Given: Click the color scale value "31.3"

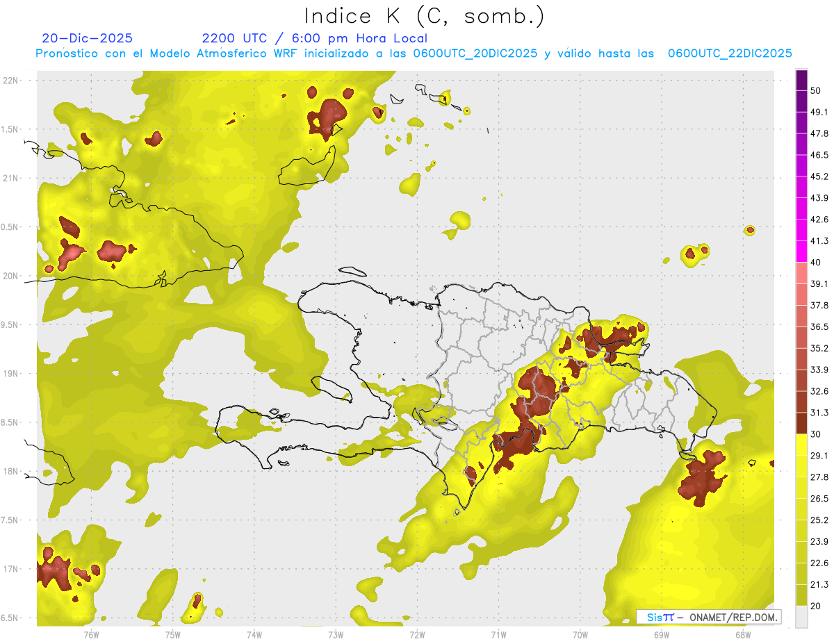Looking at the screenshot, I should click(x=819, y=413).
